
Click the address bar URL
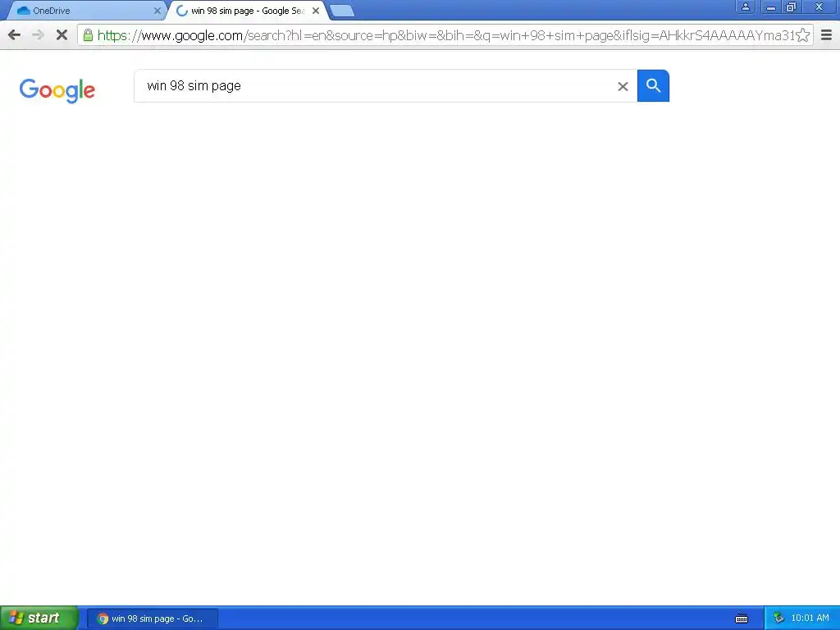[x=445, y=35]
